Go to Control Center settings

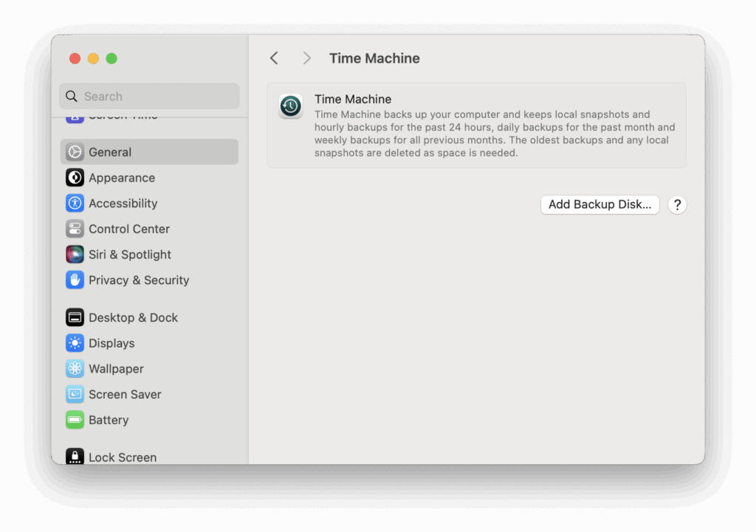(128, 229)
